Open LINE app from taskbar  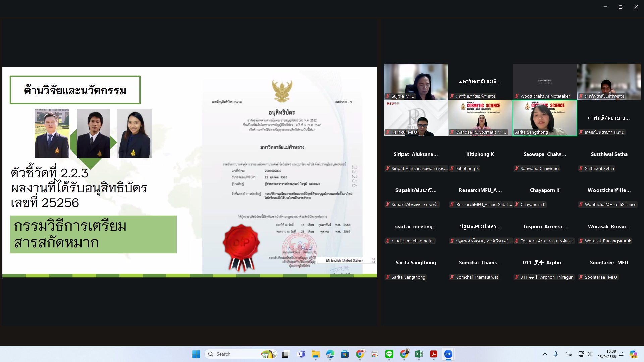[x=389, y=354]
